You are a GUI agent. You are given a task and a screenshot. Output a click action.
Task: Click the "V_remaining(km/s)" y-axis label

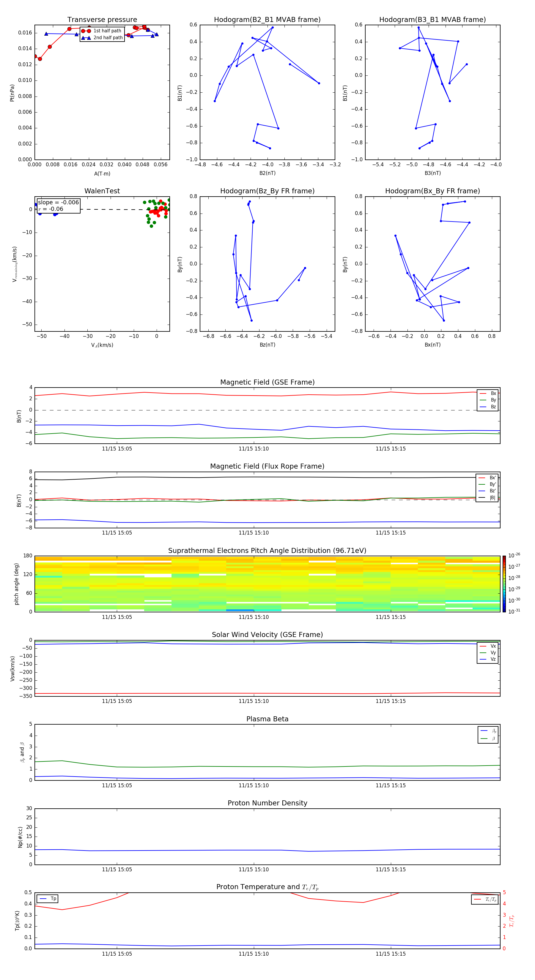[15, 264]
